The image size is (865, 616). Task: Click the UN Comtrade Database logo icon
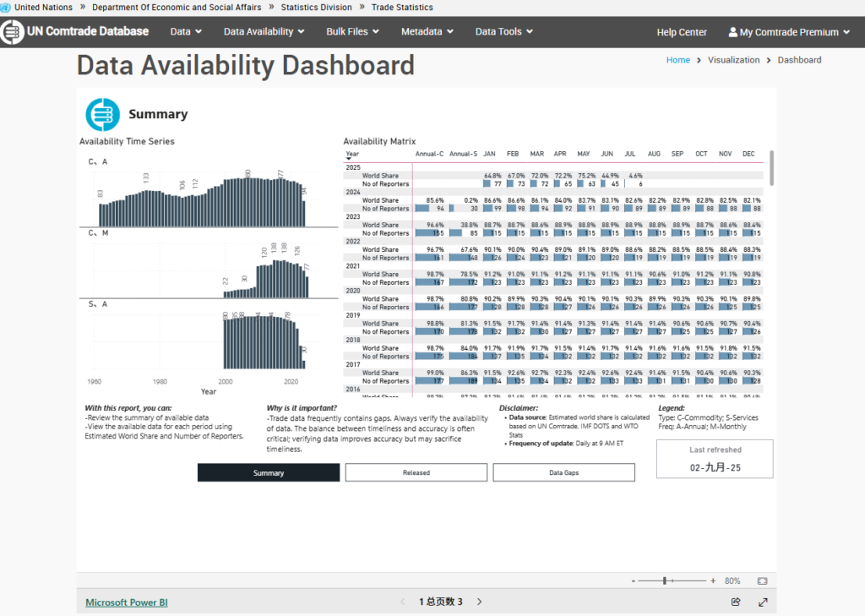point(12,32)
